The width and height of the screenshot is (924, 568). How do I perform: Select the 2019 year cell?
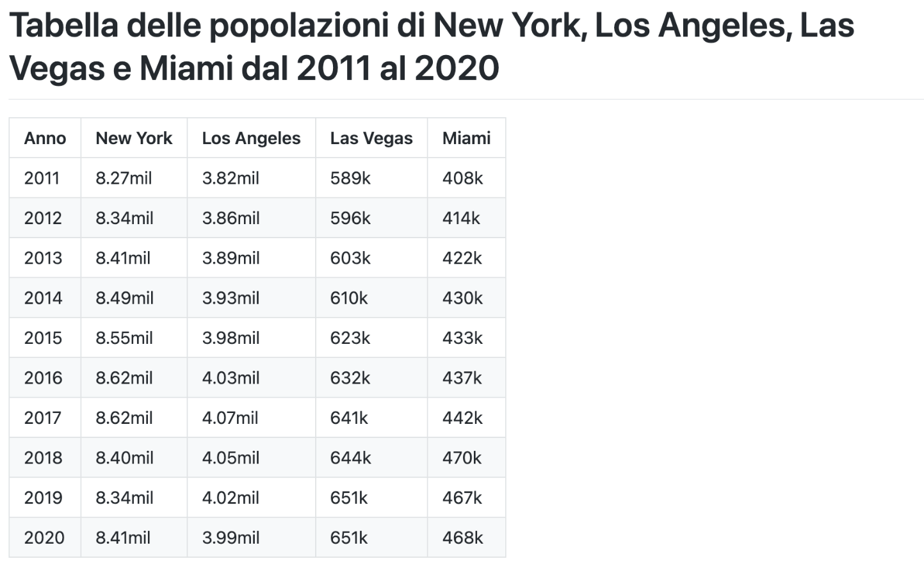pyautogui.click(x=43, y=498)
